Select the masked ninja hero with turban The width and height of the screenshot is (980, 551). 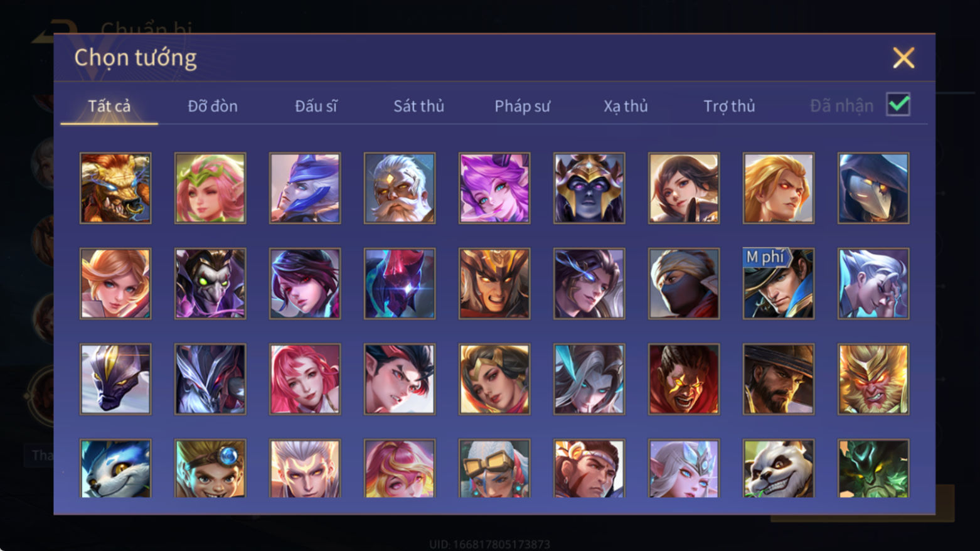pyautogui.click(x=684, y=284)
